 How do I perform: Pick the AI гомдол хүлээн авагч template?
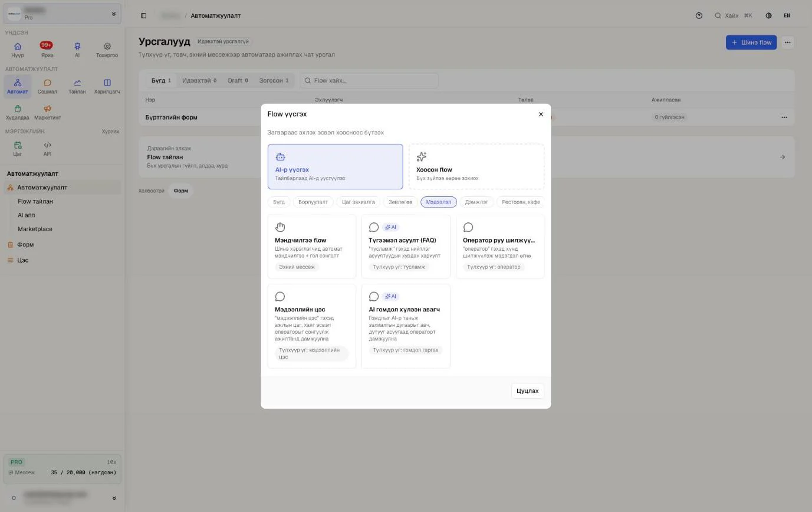[406, 326]
